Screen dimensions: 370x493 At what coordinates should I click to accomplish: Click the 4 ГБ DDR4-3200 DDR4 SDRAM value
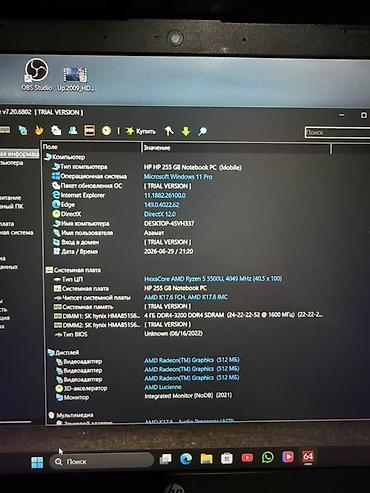(x=234, y=315)
